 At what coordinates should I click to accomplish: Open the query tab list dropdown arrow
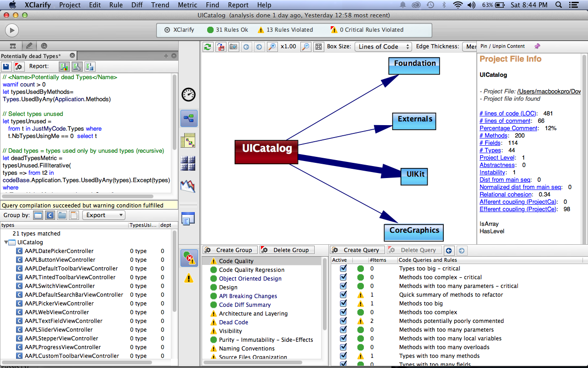(174, 56)
